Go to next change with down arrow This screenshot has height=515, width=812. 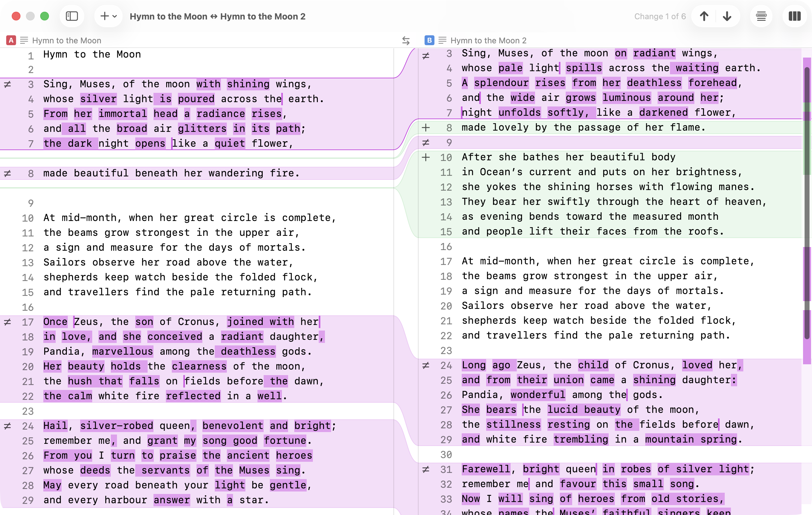[727, 16]
